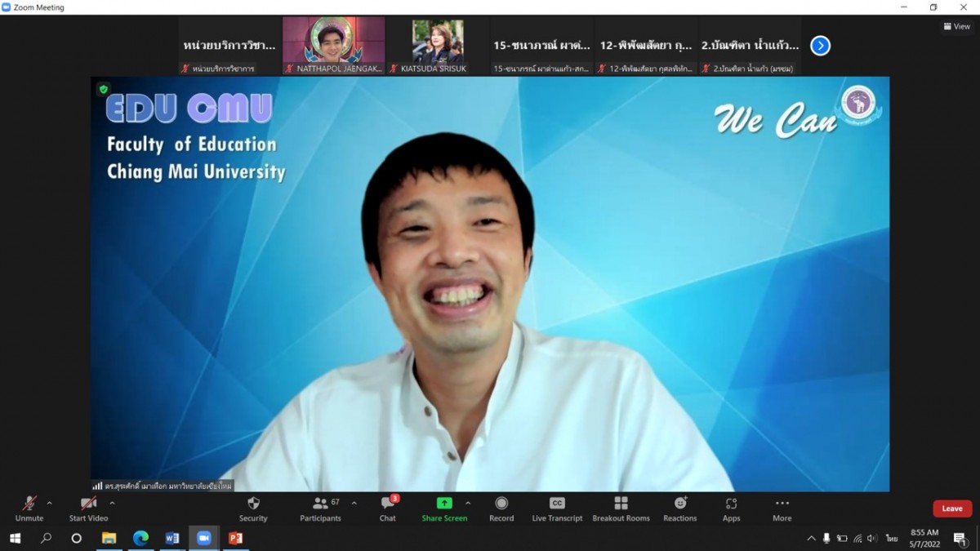This screenshot has height=551, width=980.
Task: Open the More menu
Action: click(x=782, y=509)
